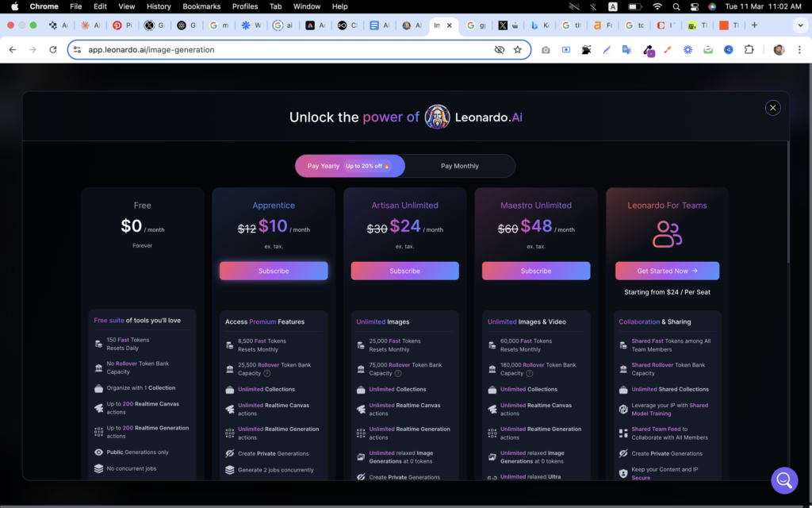Click the token icon beside 25,000 Fast Tokens
The image size is (812, 508).
point(361,345)
